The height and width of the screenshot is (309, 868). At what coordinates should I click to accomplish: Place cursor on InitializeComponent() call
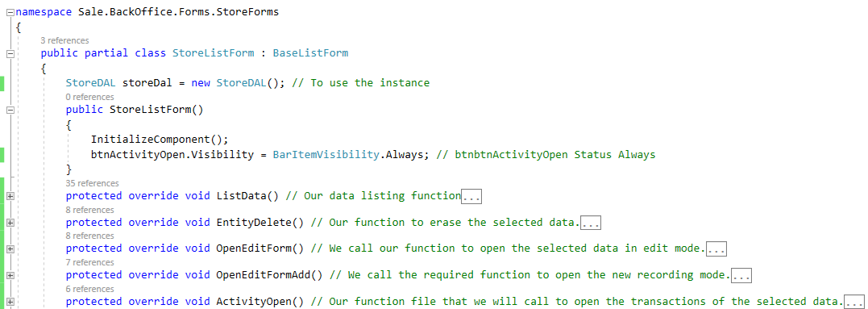pyautogui.click(x=160, y=139)
